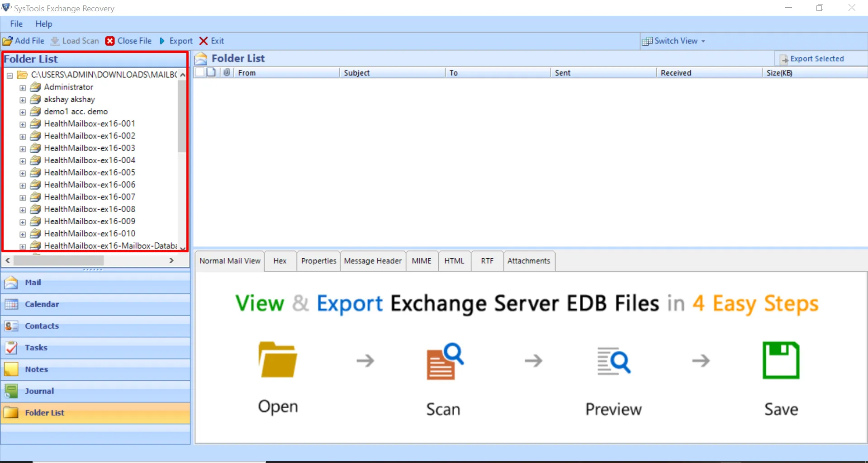Click the Administrator mailbox icon
Screen dimensions: 868x463
tap(35, 87)
